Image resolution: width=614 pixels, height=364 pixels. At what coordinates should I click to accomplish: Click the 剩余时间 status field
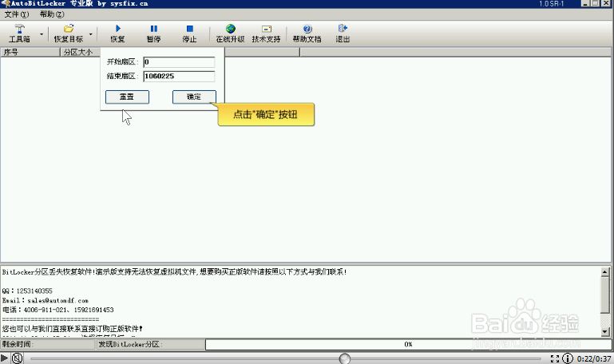48,344
